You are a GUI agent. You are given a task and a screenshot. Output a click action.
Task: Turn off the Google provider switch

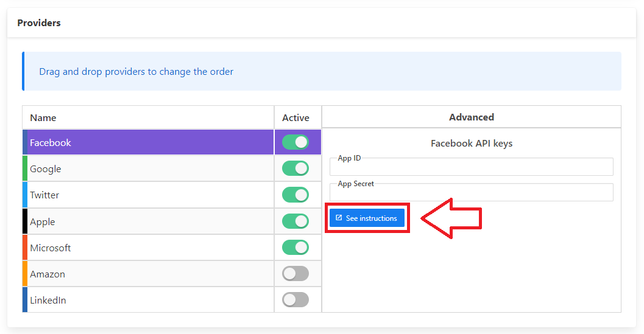click(295, 169)
